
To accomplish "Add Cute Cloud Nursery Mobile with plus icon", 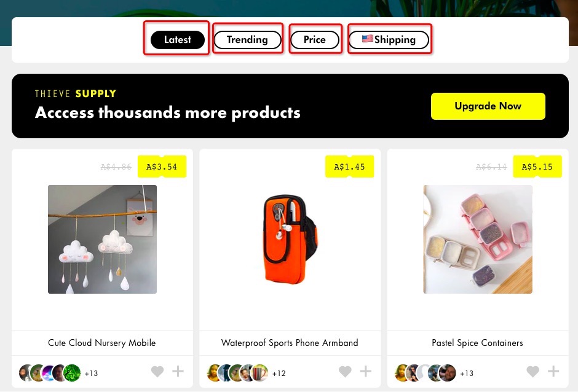I will pyautogui.click(x=178, y=371).
